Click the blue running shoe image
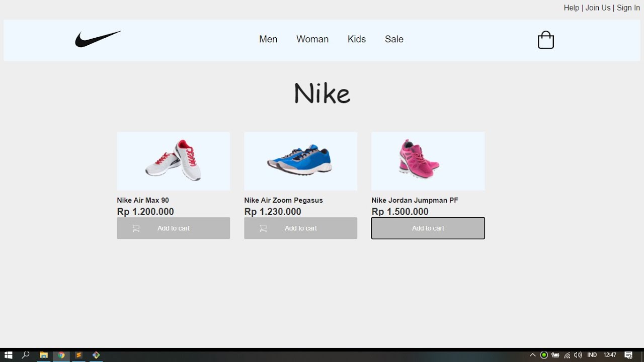644x362 pixels. (x=301, y=161)
